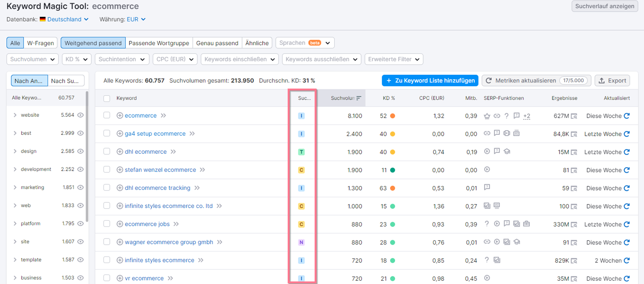Switch to Passende Wortgruppe match type
Viewport: 644px width, 284px height.
coord(159,43)
